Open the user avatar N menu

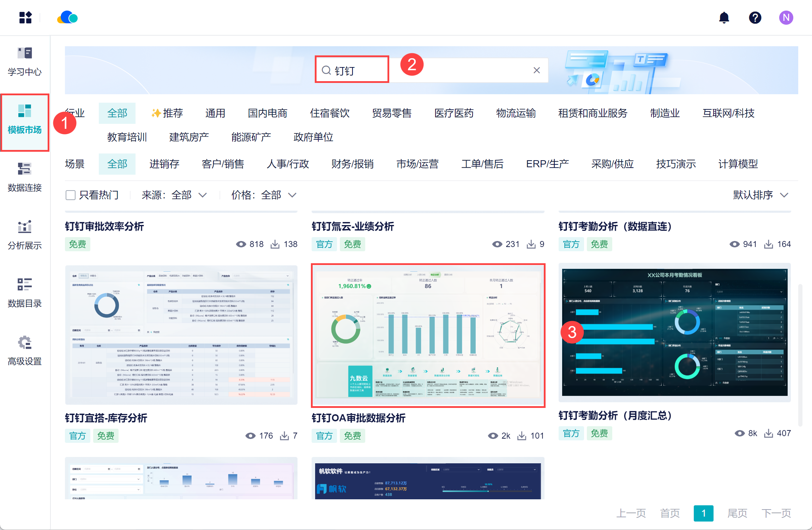coord(786,18)
